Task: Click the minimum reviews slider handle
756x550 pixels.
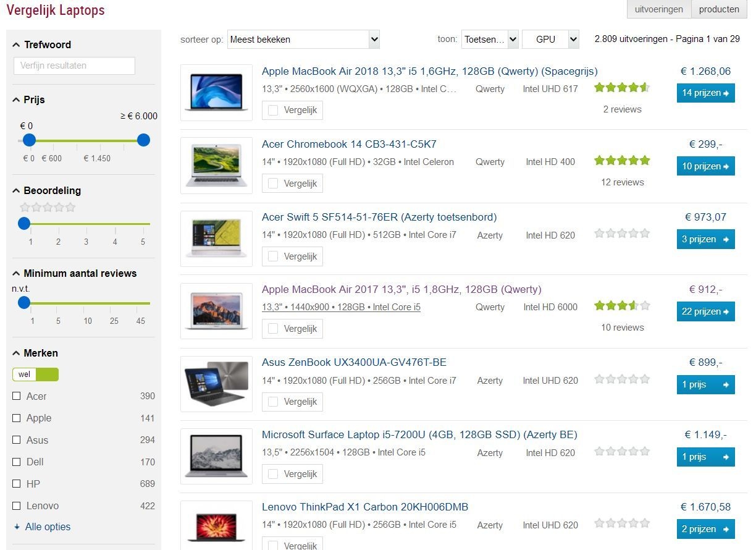Action: [24, 303]
